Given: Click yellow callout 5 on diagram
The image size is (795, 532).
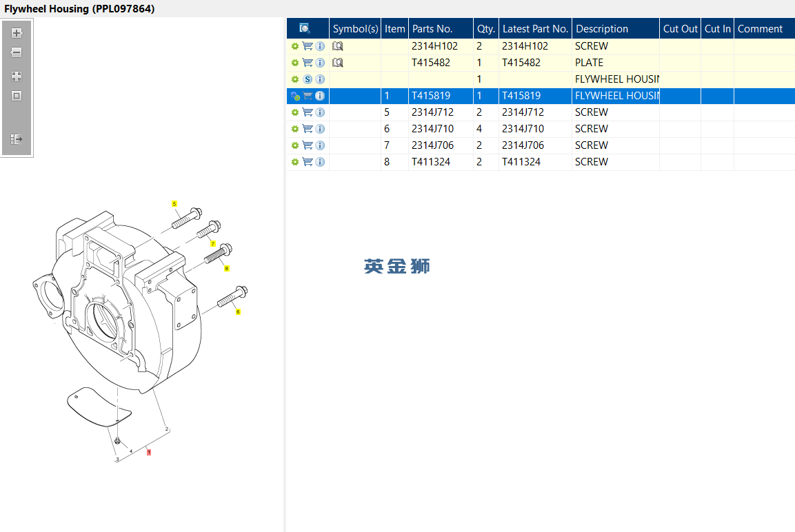Looking at the screenshot, I should (174, 204).
